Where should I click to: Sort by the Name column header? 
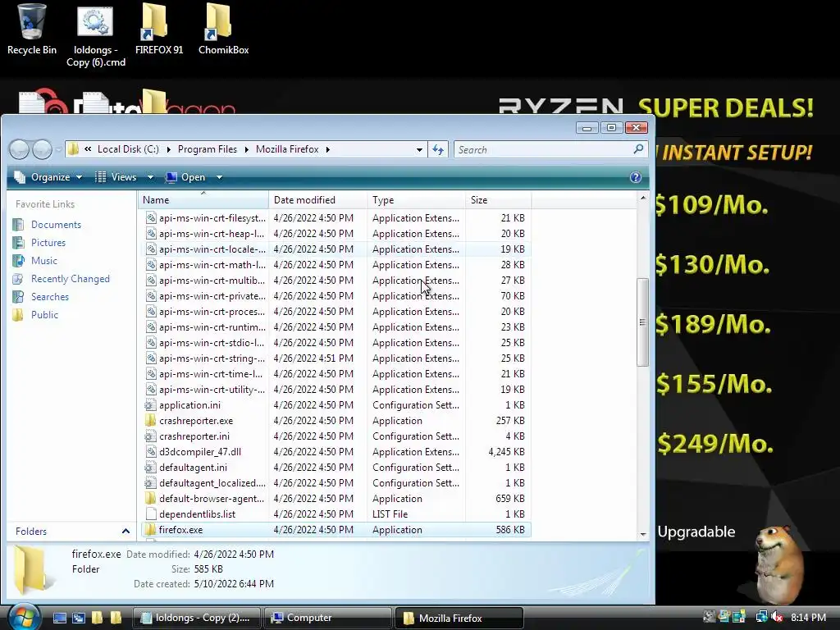tap(203, 200)
